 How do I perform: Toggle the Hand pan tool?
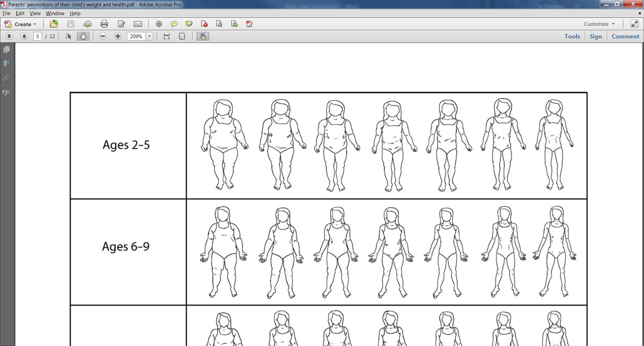point(83,36)
